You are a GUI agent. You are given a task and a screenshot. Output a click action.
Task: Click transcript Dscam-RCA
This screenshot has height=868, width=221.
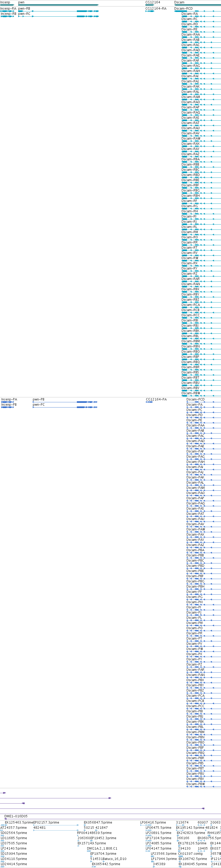tap(191, 305)
